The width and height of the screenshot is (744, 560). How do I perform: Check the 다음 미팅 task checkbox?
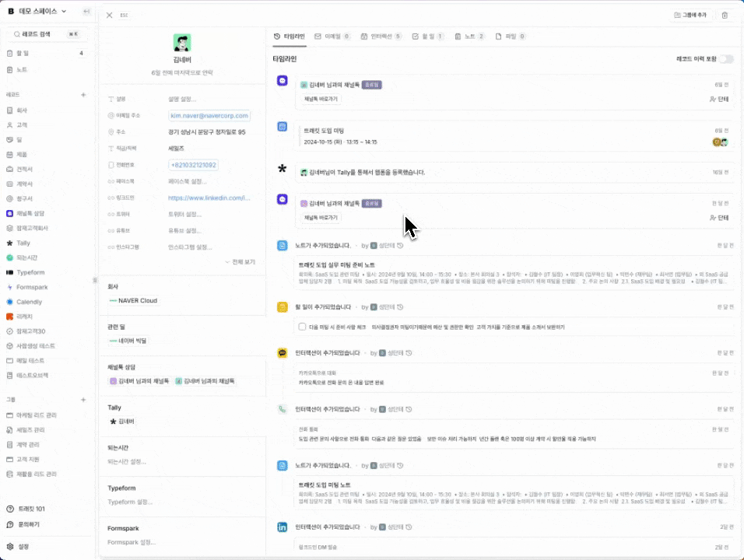coord(302,327)
